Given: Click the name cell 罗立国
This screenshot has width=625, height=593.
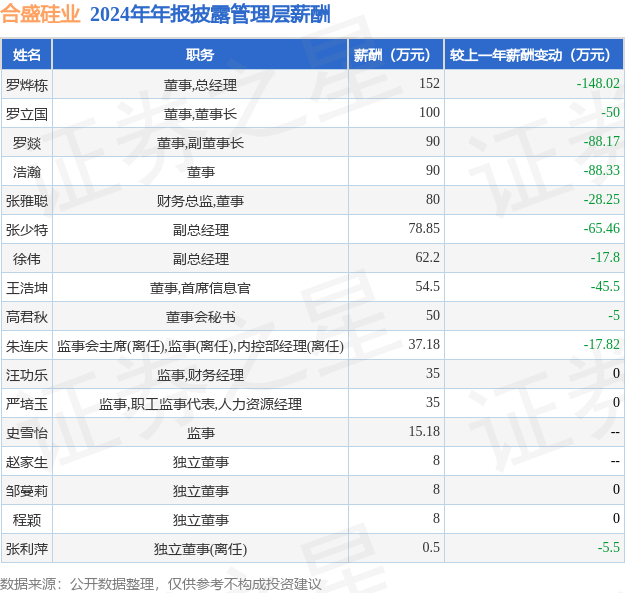Looking at the screenshot, I should point(27,114).
